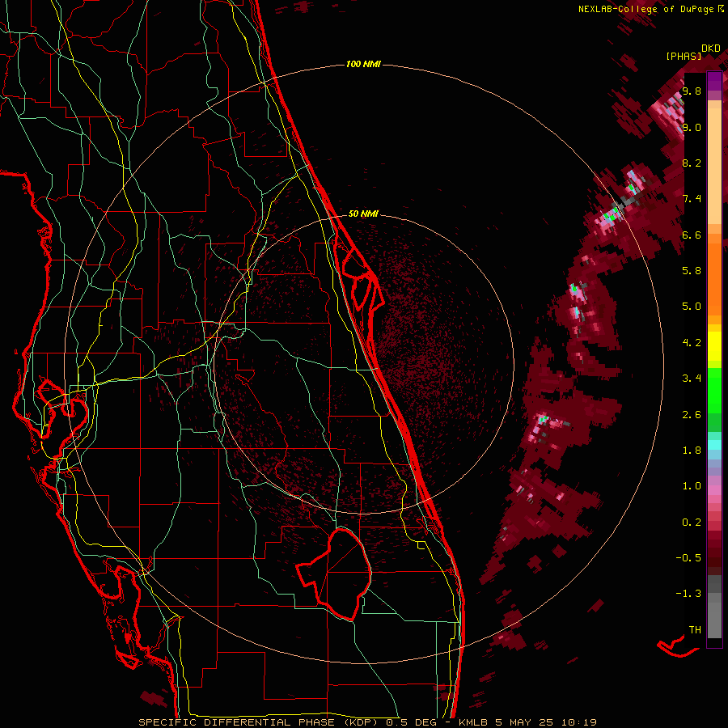Pick the yellow band of the color bar
Screen dimensions: 728x728
click(714, 346)
